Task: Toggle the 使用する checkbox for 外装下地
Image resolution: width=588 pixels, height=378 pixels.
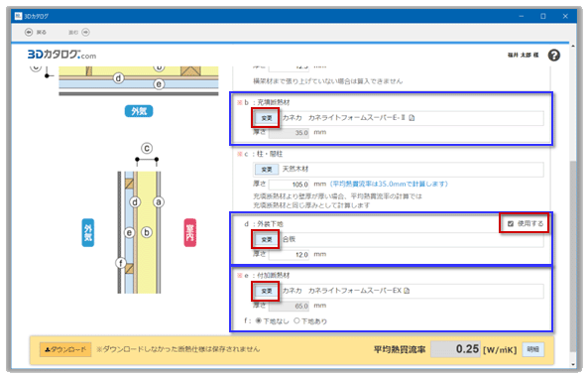Action: pos(511,223)
